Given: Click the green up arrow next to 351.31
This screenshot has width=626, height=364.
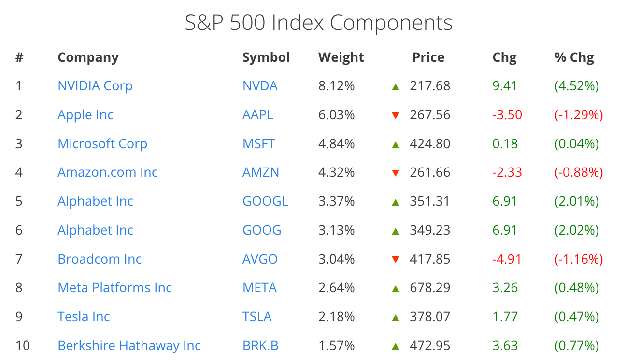Looking at the screenshot, I should click(x=396, y=202).
